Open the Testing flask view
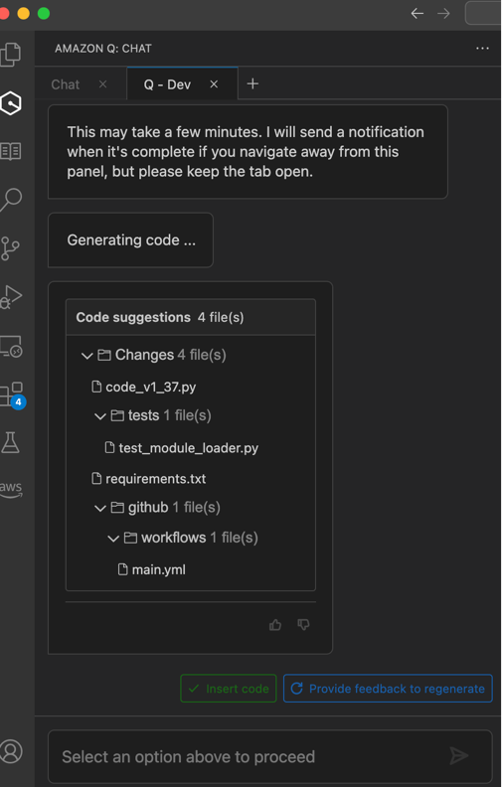504x791 pixels. pyautogui.click(x=11, y=442)
